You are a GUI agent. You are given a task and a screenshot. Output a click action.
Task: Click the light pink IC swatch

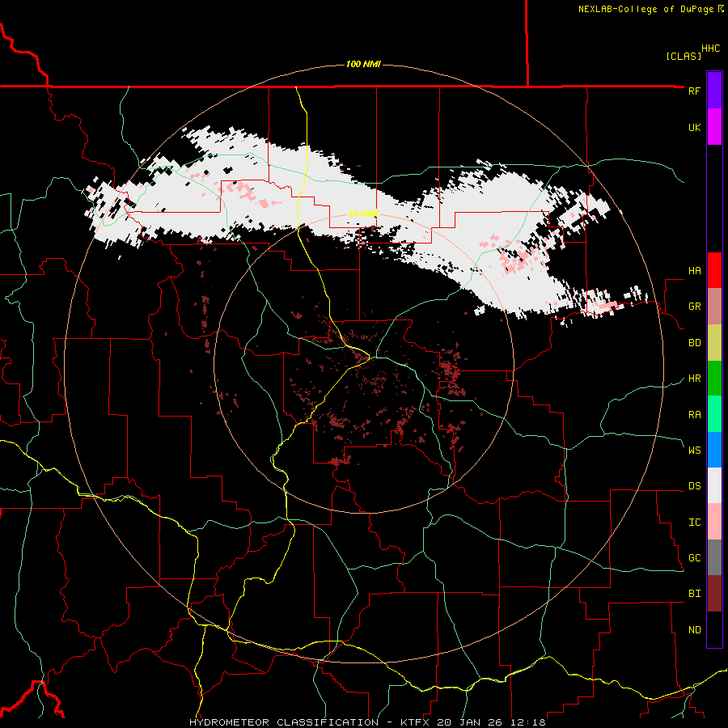pos(714,522)
